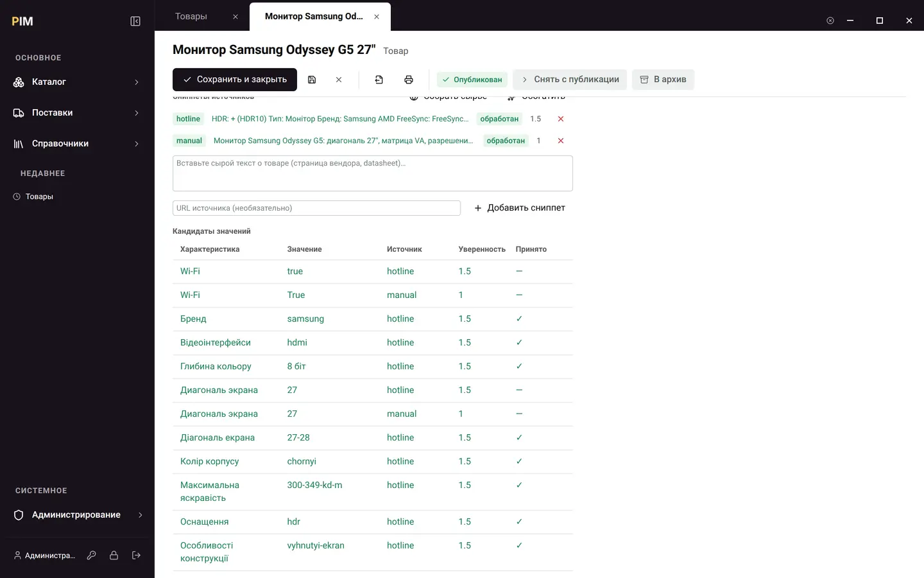Click the key icon next to the user name
The height and width of the screenshot is (578, 924).
(x=92, y=556)
